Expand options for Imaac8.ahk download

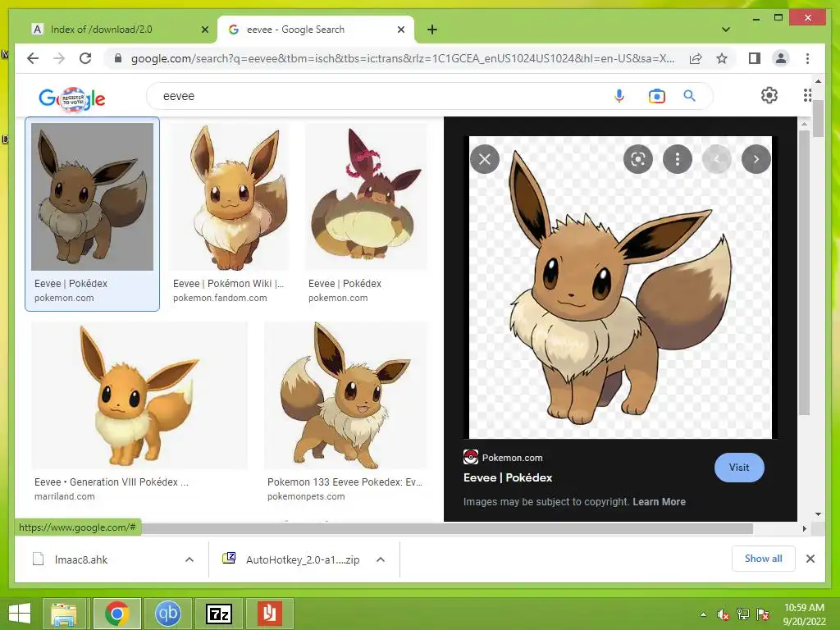click(189, 559)
